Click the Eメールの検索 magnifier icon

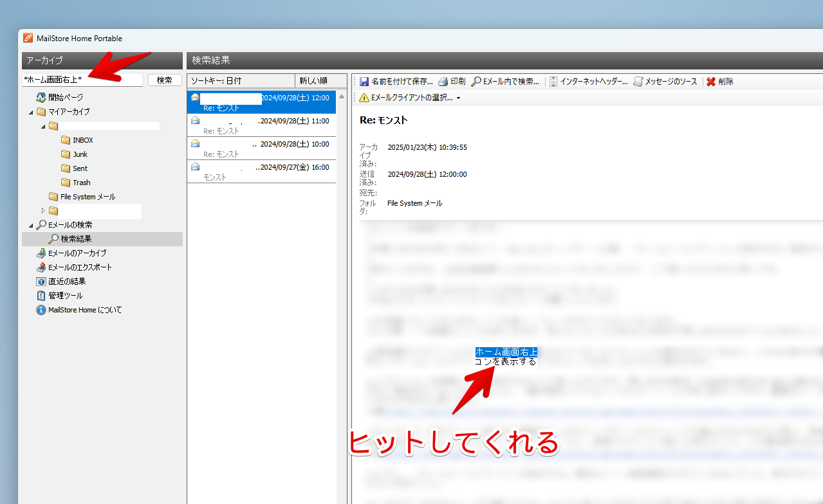[x=41, y=225]
